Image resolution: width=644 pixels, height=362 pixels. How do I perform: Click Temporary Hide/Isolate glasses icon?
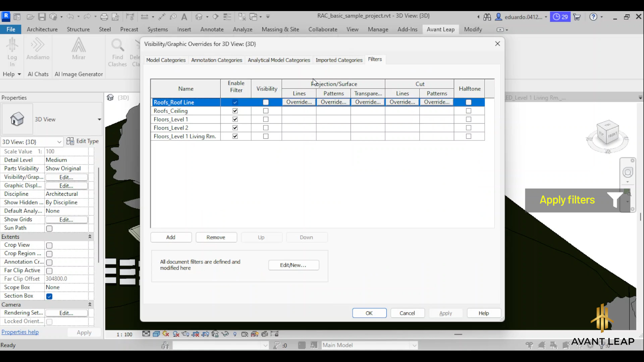point(225,334)
